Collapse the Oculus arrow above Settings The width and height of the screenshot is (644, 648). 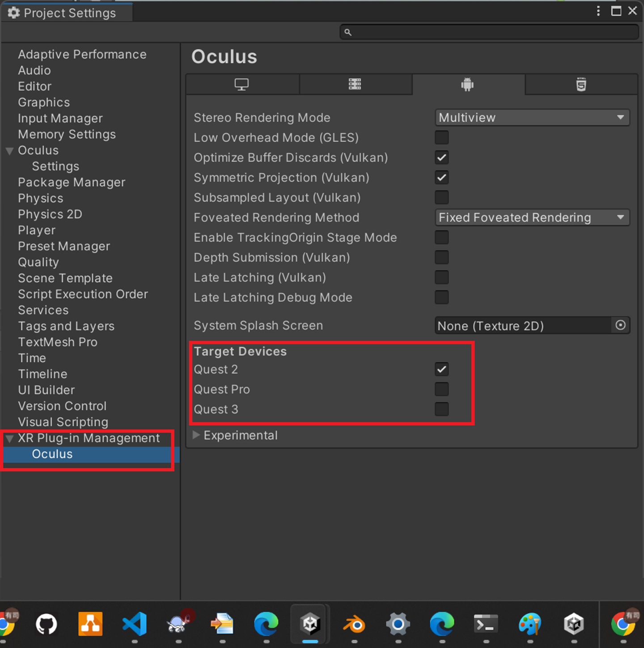[9, 151]
